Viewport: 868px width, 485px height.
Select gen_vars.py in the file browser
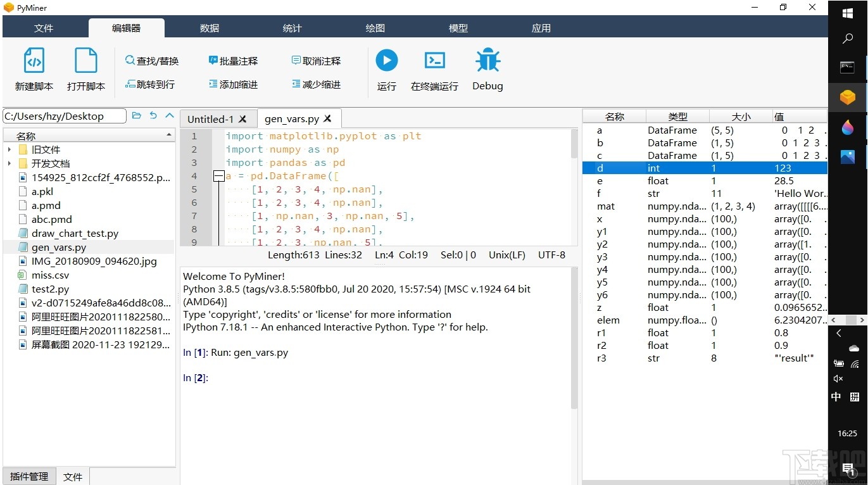click(x=60, y=247)
